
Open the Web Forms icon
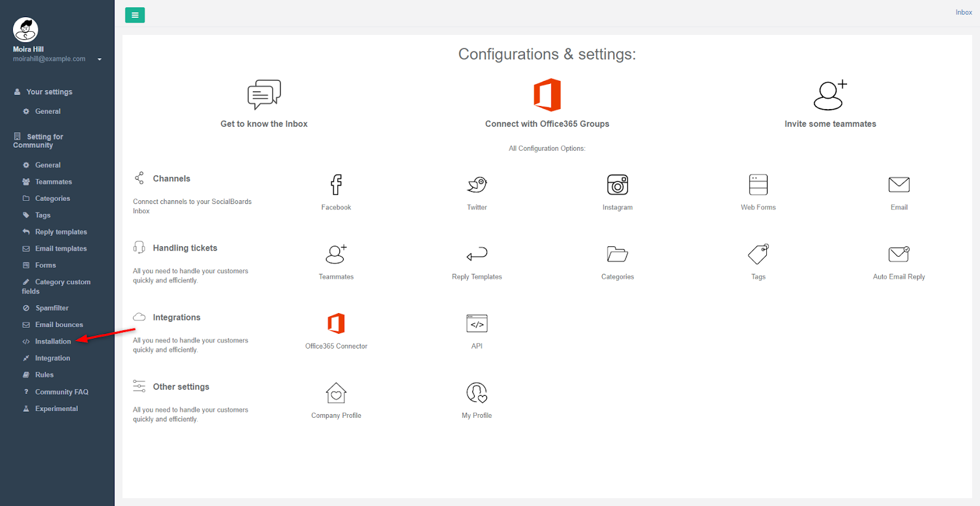758,184
